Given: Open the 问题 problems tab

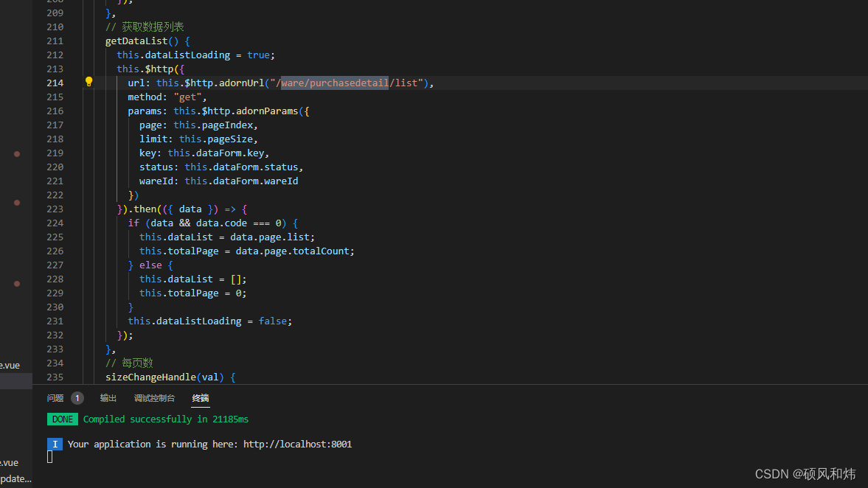Looking at the screenshot, I should pyautogui.click(x=55, y=398).
